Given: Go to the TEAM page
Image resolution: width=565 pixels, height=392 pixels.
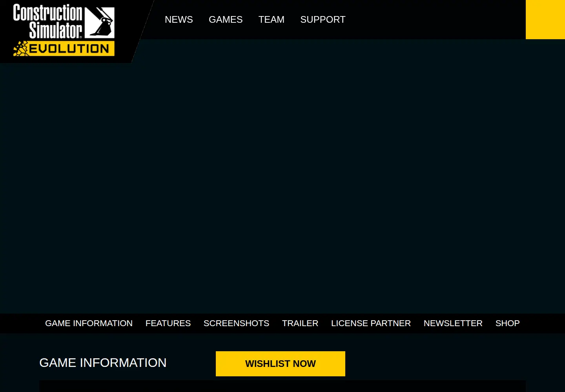Looking at the screenshot, I should coord(272,20).
